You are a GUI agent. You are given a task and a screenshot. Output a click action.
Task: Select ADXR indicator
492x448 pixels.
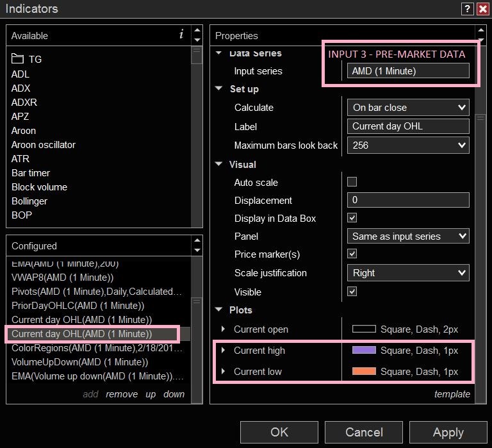[24, 103]
